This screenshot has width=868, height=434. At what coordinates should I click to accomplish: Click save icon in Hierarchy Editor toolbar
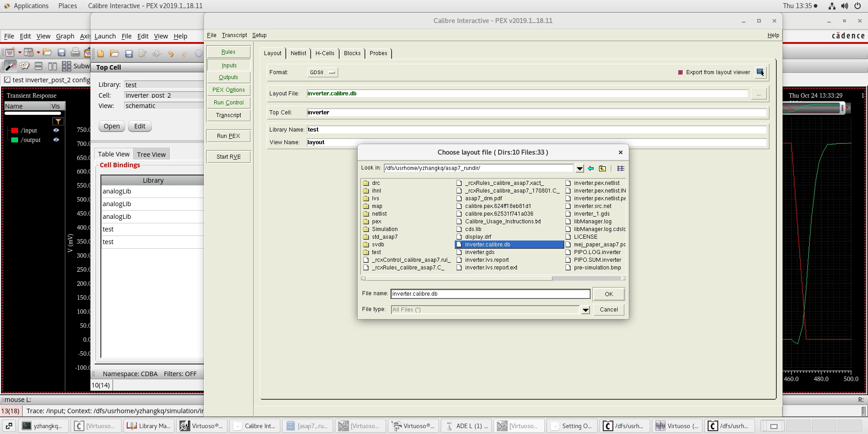click(x=129, y=54)
